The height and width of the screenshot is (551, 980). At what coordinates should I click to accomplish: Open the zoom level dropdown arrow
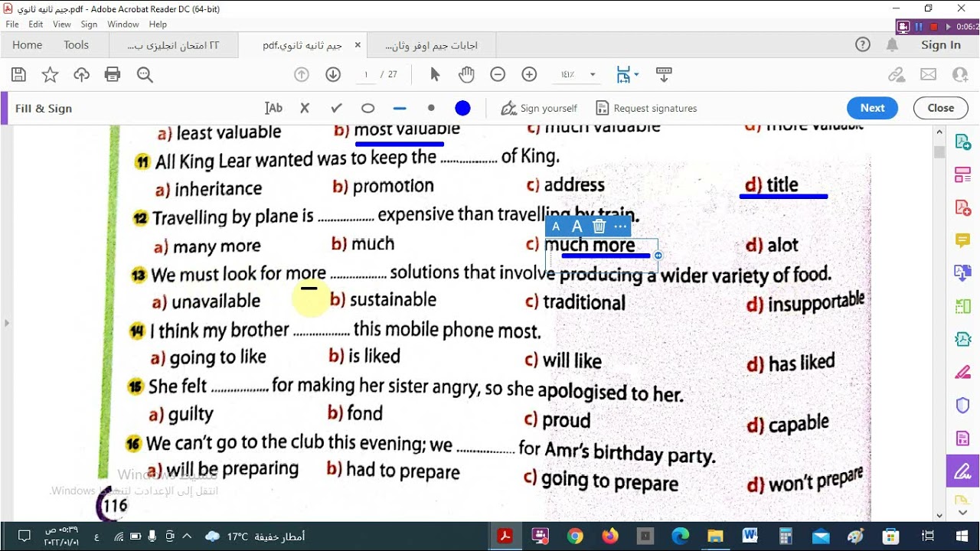click(593, 74)
